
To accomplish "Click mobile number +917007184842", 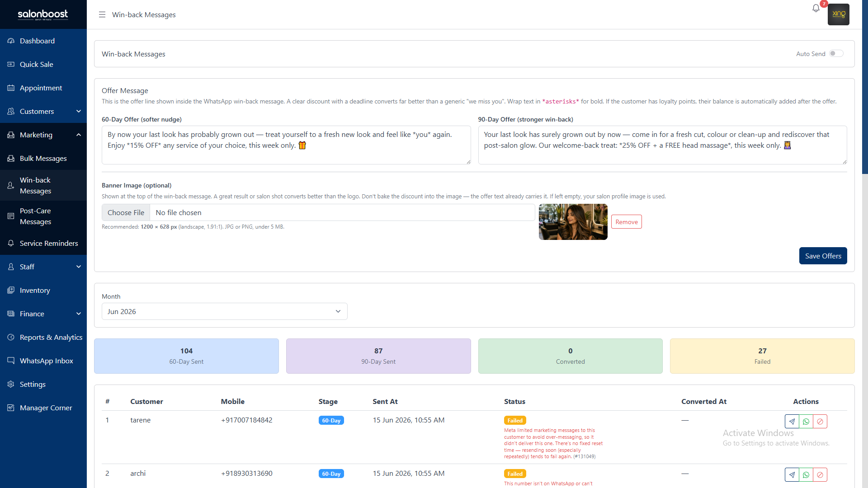I will [x=246, y=420].
